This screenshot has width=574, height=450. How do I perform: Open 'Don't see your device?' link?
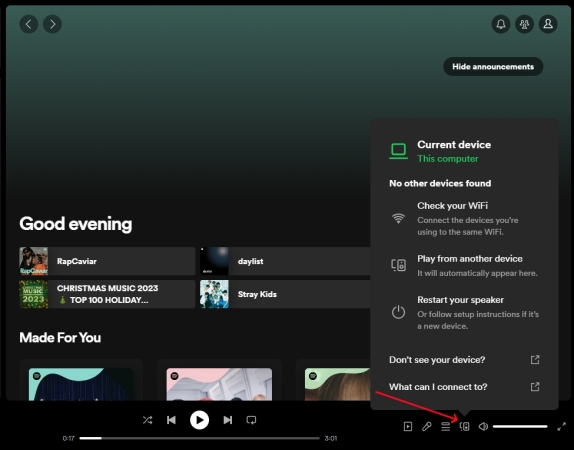[437, 360]
